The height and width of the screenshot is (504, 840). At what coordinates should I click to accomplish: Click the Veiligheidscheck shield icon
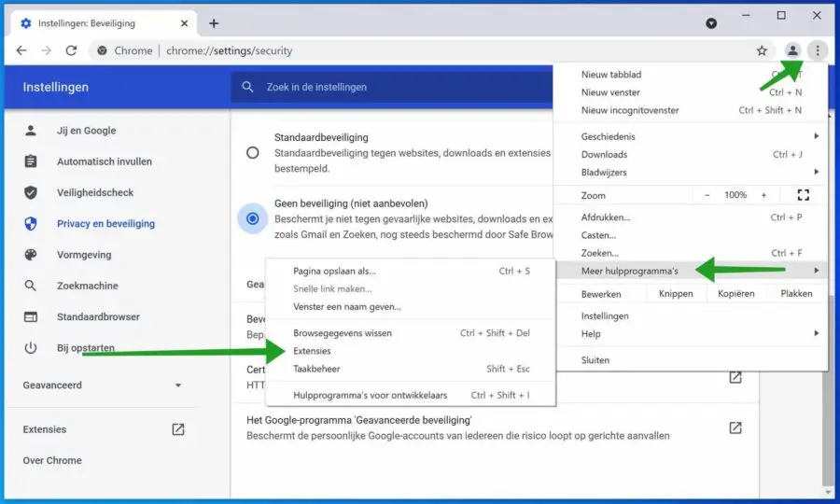click(31, 192)
